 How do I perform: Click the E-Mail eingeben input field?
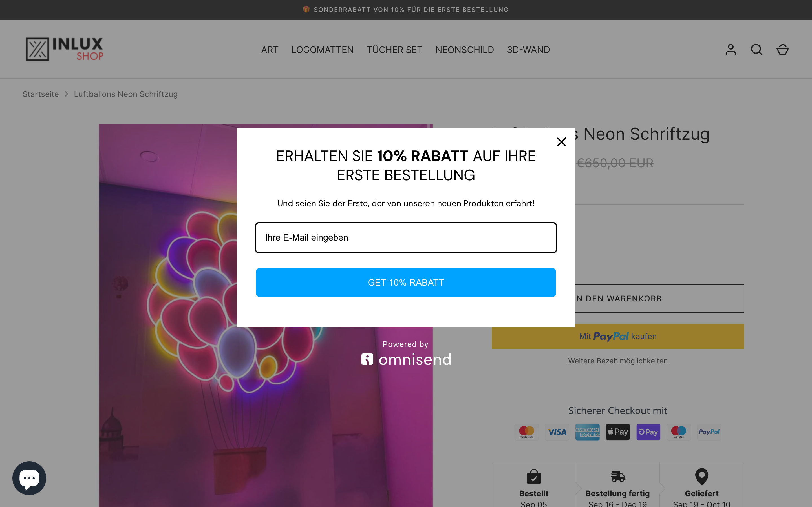406,237
